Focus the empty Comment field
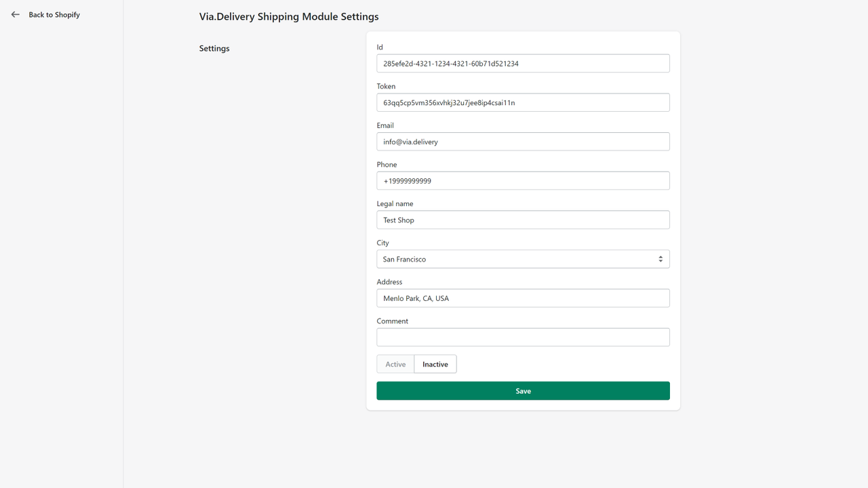 523,337
